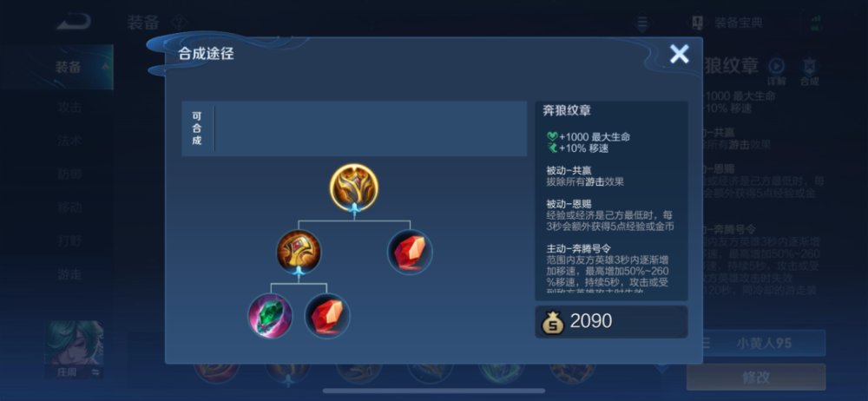Open the 游走 category tab
This screenshot has height=401, width=868.
[x=69, y=274]
